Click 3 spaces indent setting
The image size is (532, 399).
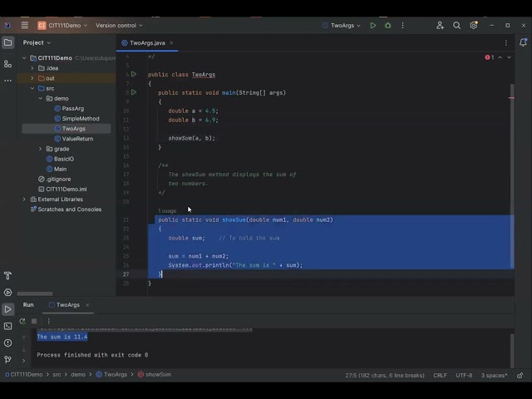(494, 375)
